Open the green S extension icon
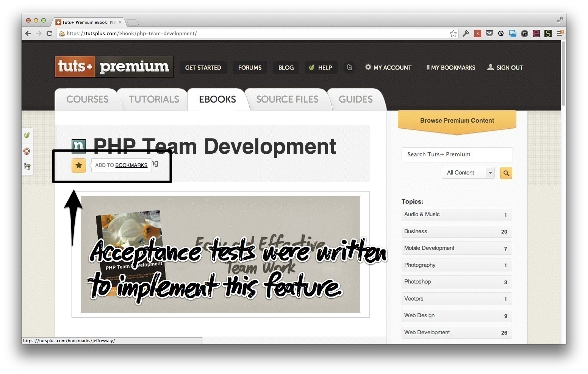This screenshot has width=588, height=374. [548, 34]
